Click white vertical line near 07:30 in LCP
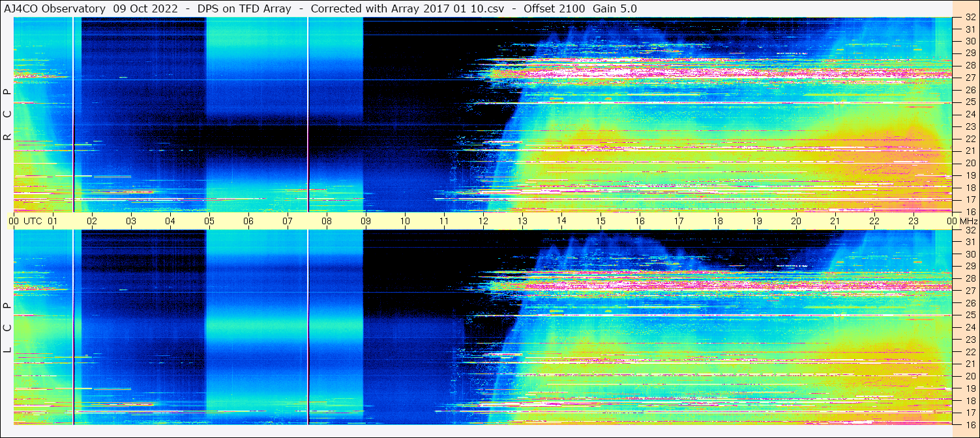 click(308, 328)
